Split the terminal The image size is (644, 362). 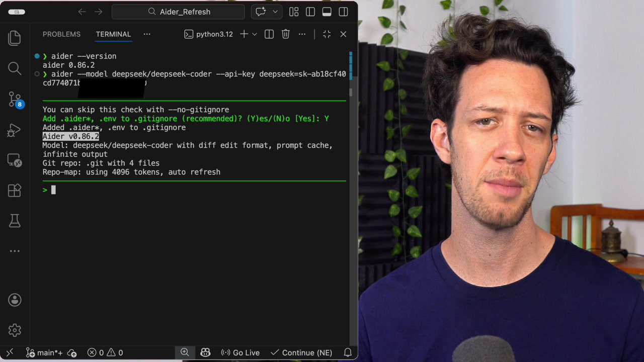269,34
